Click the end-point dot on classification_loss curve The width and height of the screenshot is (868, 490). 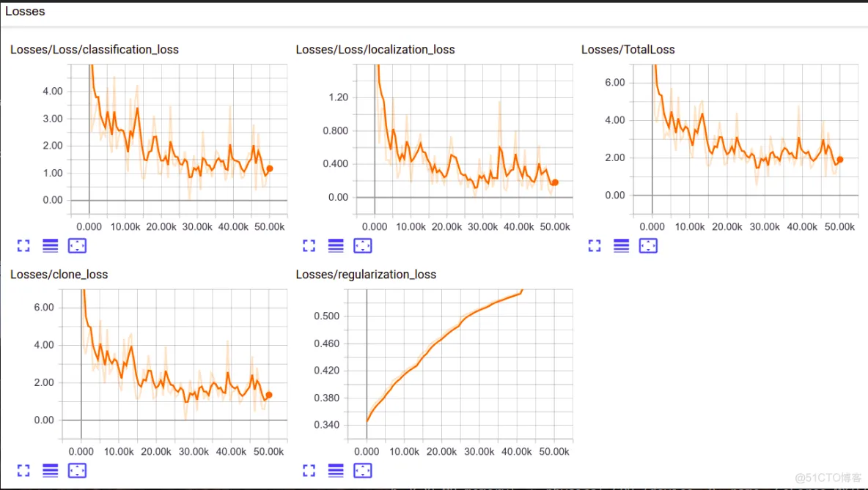click(270, 168)
